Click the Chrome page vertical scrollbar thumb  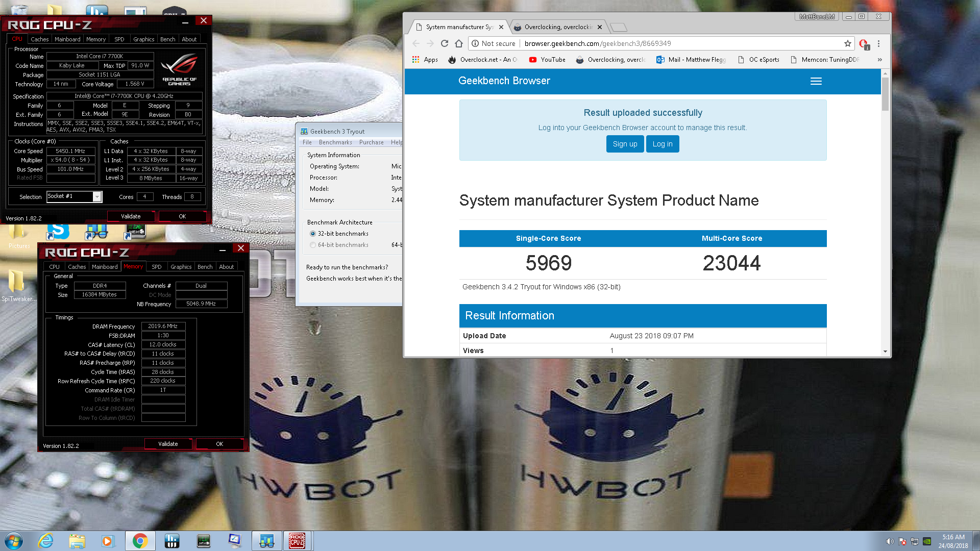[885, 94]
